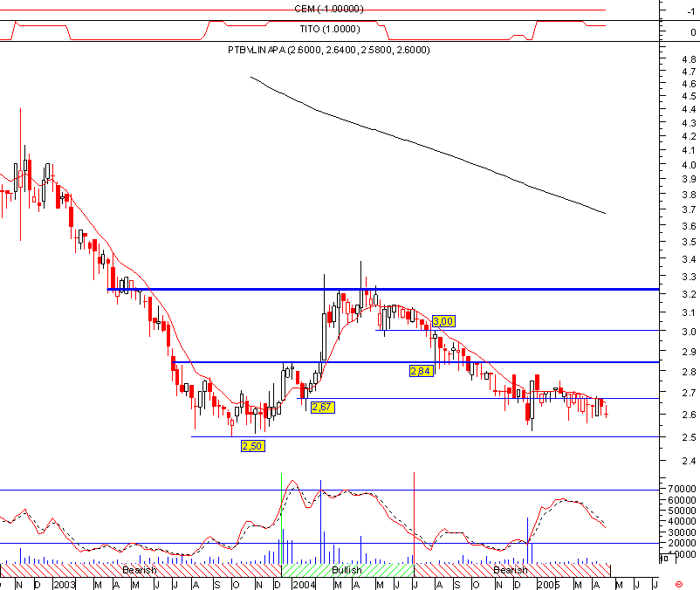Image resolution: width=700 pixels, height=590 pixels.
Task: Click the 3.0 value on price axis
Action: click(689, 332)
